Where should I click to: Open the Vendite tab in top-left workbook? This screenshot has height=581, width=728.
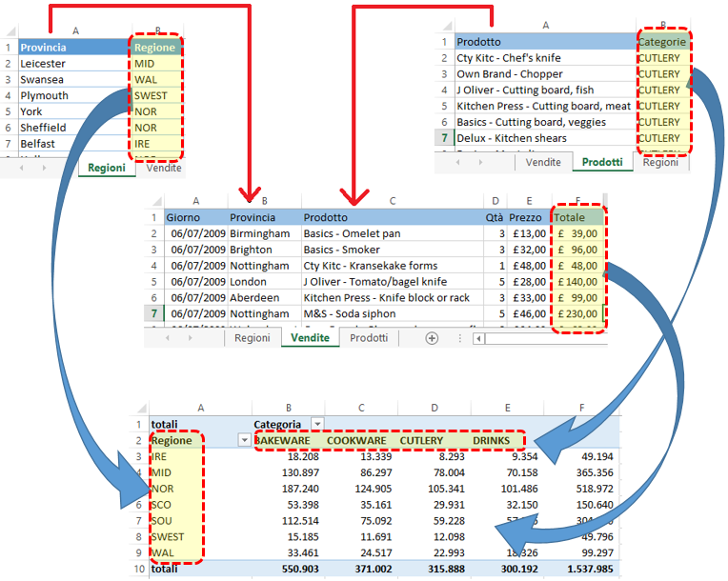click(x=164, y=168)
